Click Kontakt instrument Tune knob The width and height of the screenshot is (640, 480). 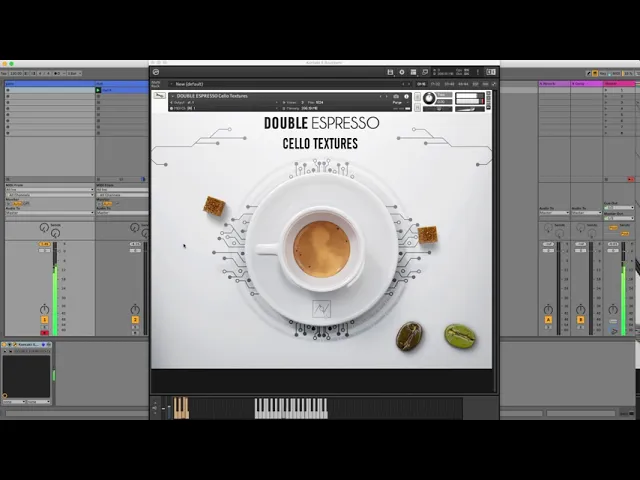pos(429,98)
